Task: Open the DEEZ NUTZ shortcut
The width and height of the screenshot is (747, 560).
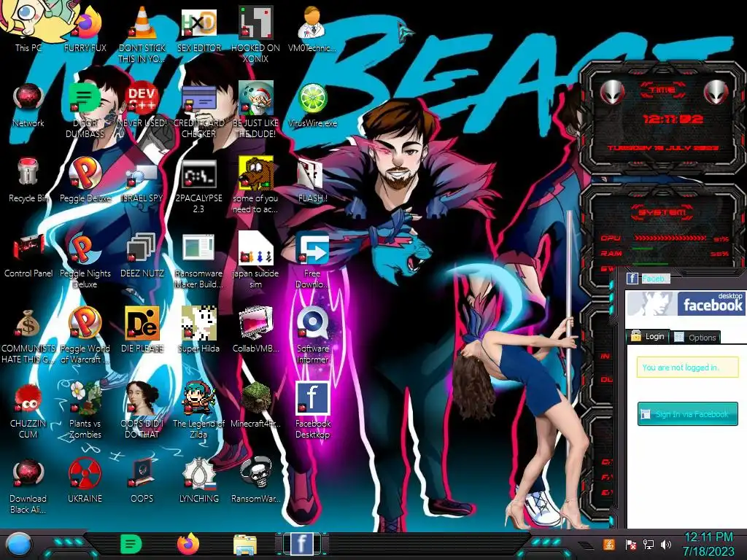Action: pos(142,254)
